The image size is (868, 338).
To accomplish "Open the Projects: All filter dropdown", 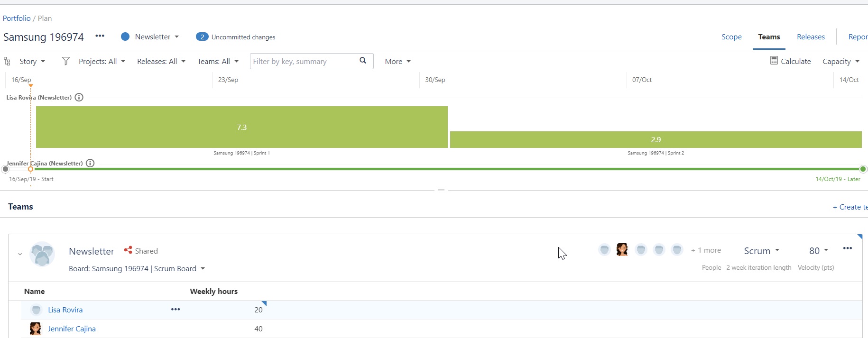I will click(102, 62).
